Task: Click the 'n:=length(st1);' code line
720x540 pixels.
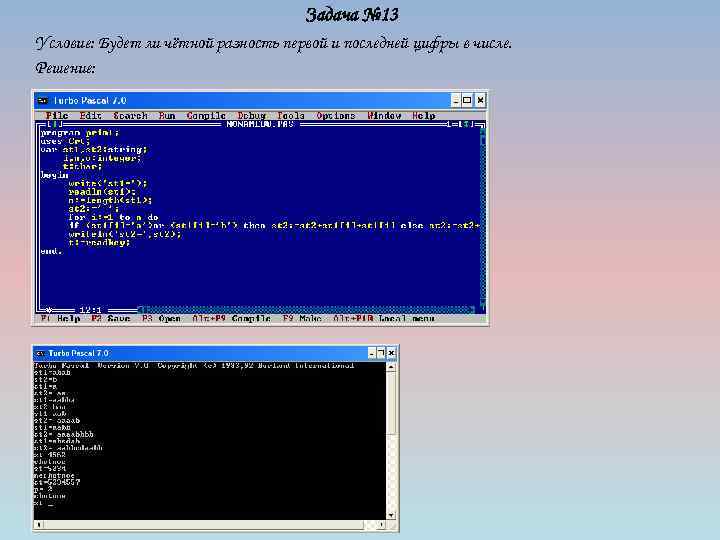Action: tap(110, 200)
